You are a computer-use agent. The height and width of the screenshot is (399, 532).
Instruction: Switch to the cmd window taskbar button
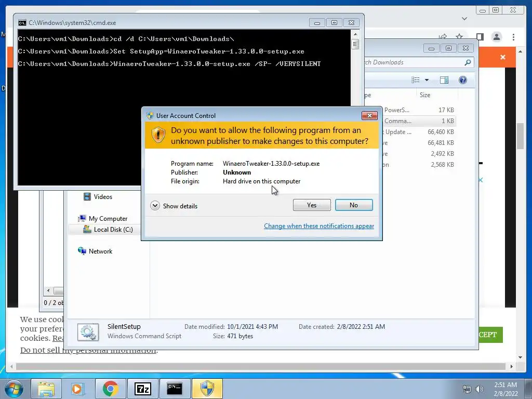[175, 389]
